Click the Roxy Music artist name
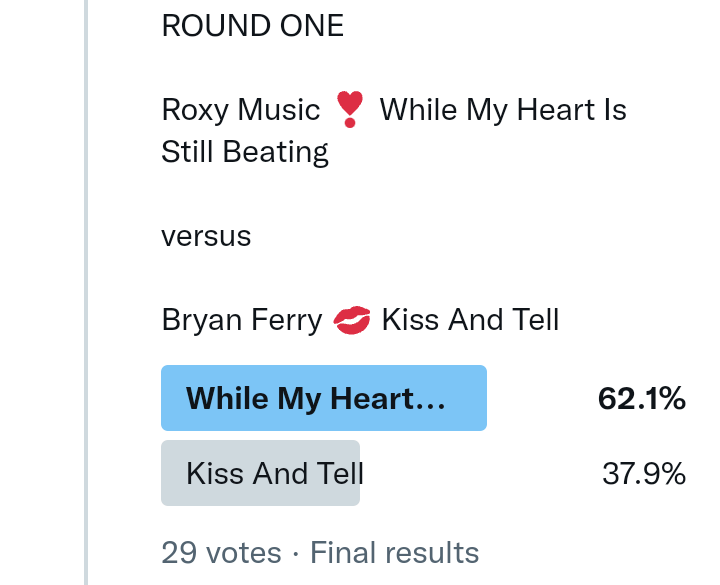 [x=240, y=109]
